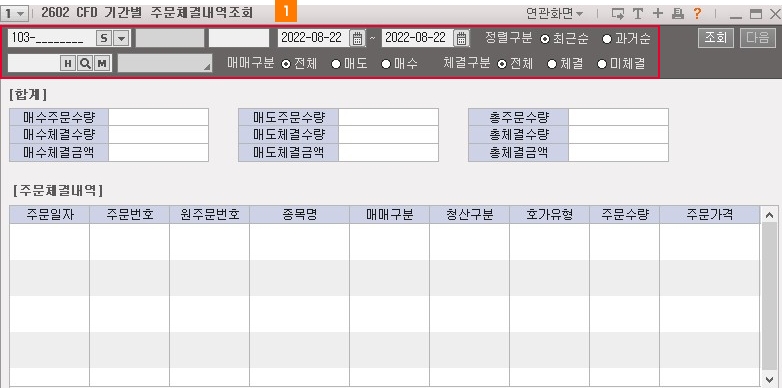This screenshot has width=782, height=388.
Task: Open the screen number dropdown showing 1
Action: tap(14, 13)
